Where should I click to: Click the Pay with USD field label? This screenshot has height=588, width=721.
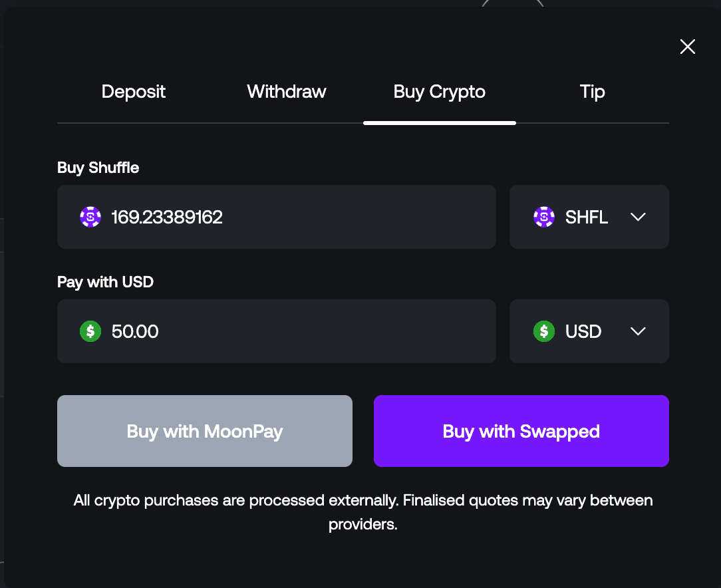click(x=105, y=282)
